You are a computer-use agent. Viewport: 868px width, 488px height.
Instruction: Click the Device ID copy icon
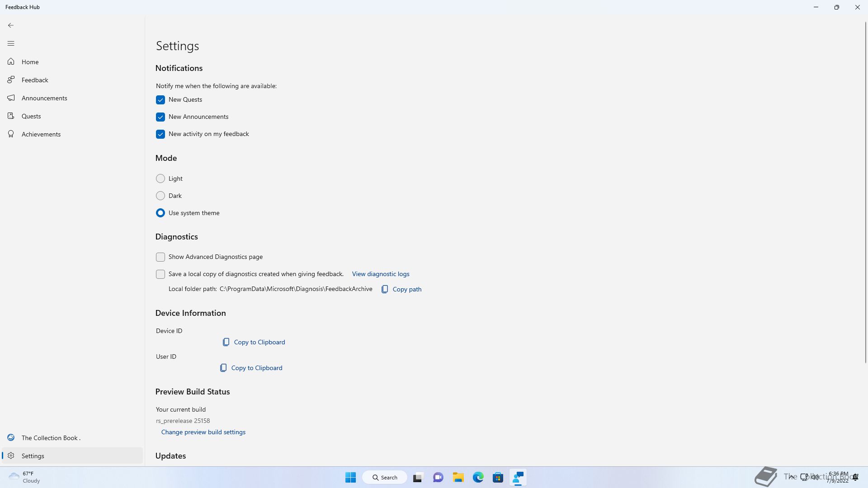coord(226,342)
